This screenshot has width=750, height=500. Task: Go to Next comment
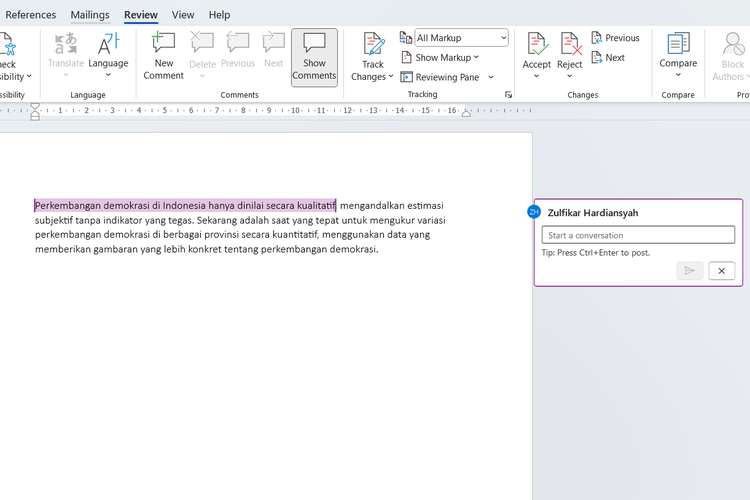pyautogui.click(x=274, y=50)
